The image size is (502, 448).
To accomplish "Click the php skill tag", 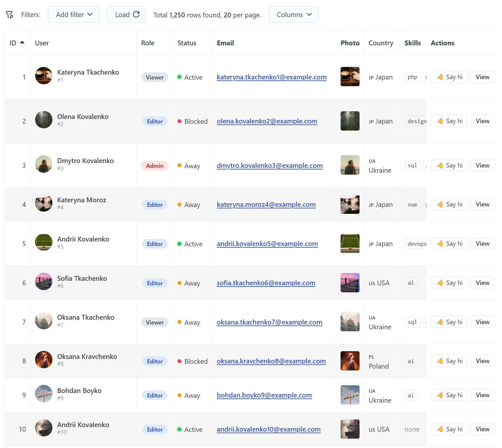I will [412, 77].
